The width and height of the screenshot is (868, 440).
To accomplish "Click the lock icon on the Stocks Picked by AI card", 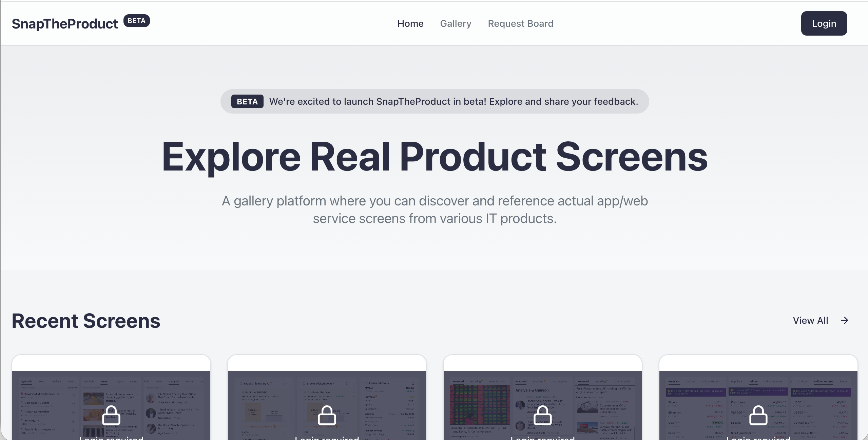I will click(x=327, y=415).
